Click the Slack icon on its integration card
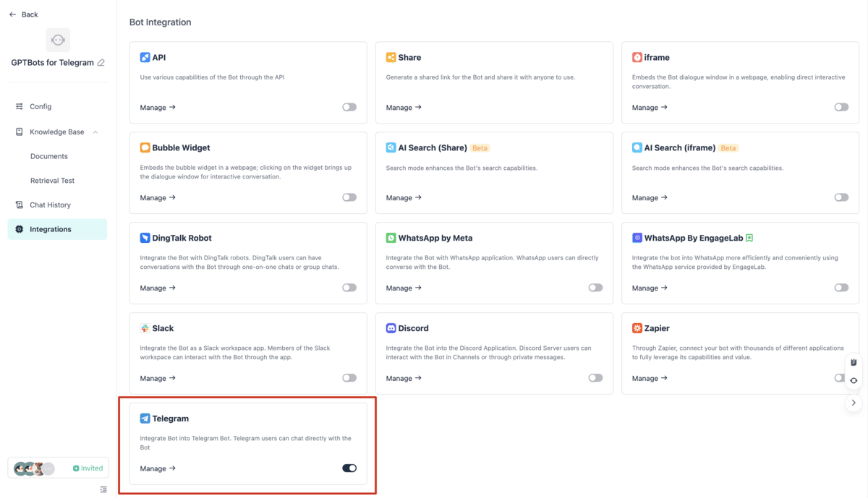This screenshot has height=498, width=868. (x=145, y=327)
